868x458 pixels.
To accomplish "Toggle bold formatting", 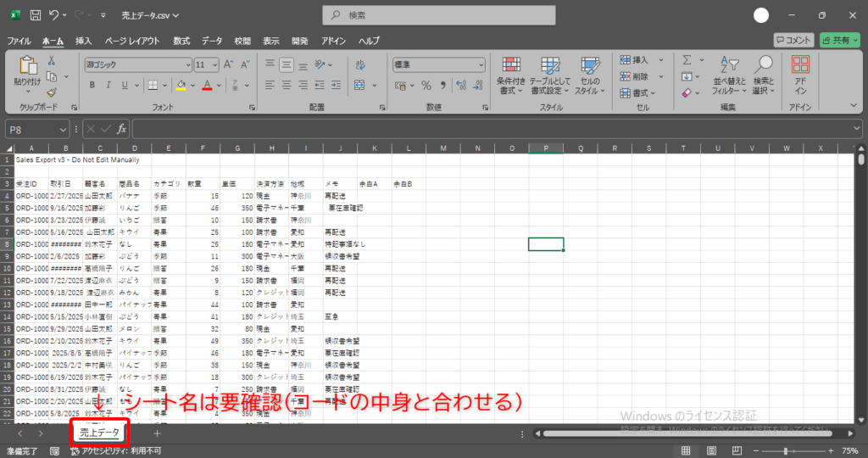I will coord(91,85).
